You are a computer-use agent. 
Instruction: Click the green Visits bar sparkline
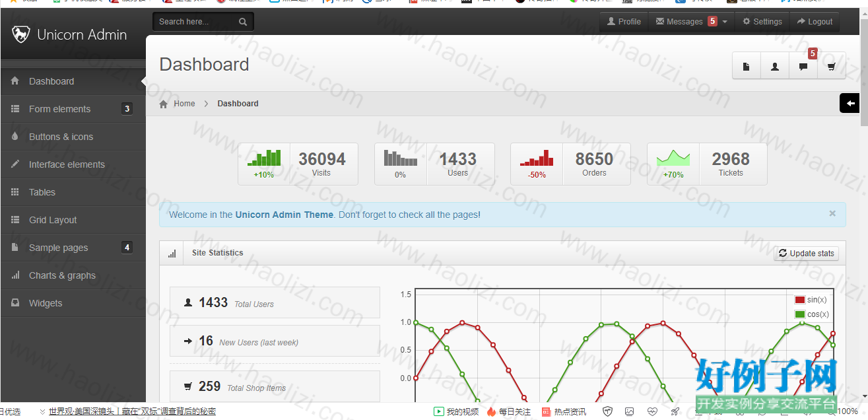pyautogui.click(x=264, y=157)
